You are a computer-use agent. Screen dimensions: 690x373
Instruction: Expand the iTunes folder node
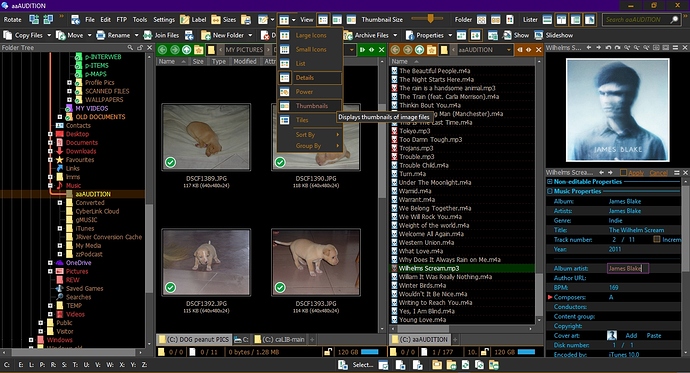pos(60,228)
